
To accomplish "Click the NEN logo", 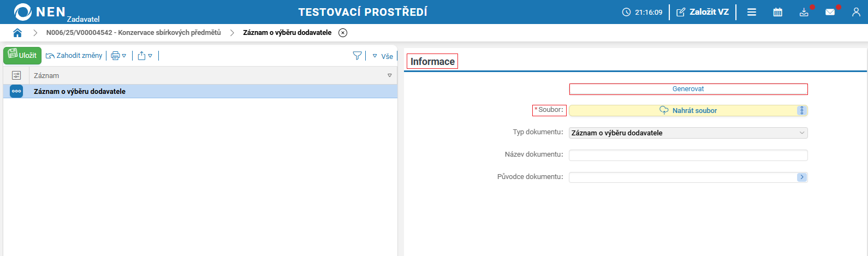I will pyautogui.click(x=39, y=12).
